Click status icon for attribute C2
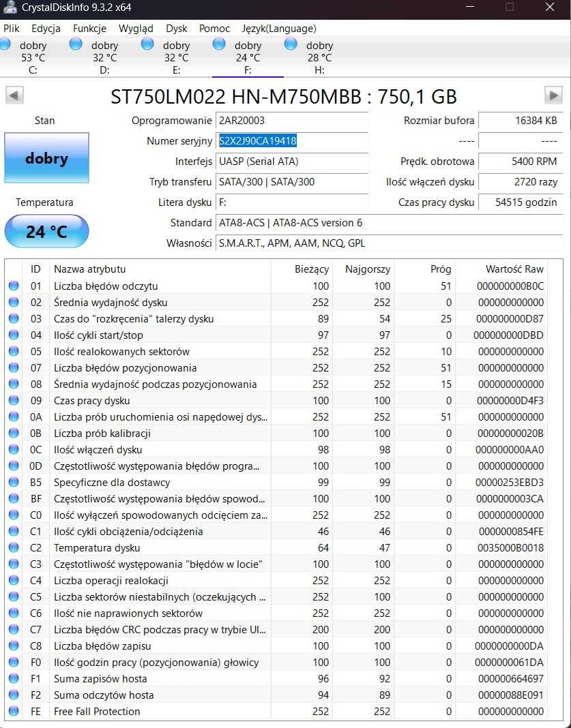Viewport: 571px width, 728px height. [x=14, y=547]
